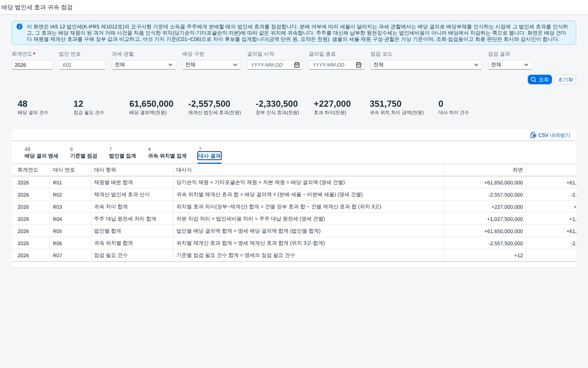Click the R05 법인별 합계 cell
588x368 pixels.
coord(132,231)
